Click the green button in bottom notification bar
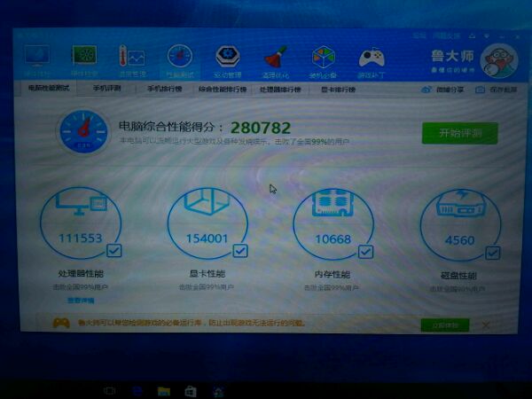The width and height of the screenshot is (532, 399). pyautogui.click(x=445, y=325)
